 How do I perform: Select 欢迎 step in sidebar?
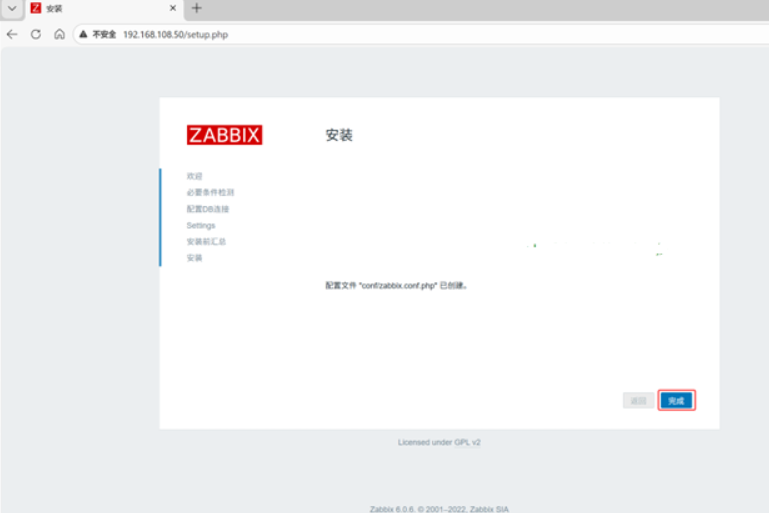pos(194,176)
